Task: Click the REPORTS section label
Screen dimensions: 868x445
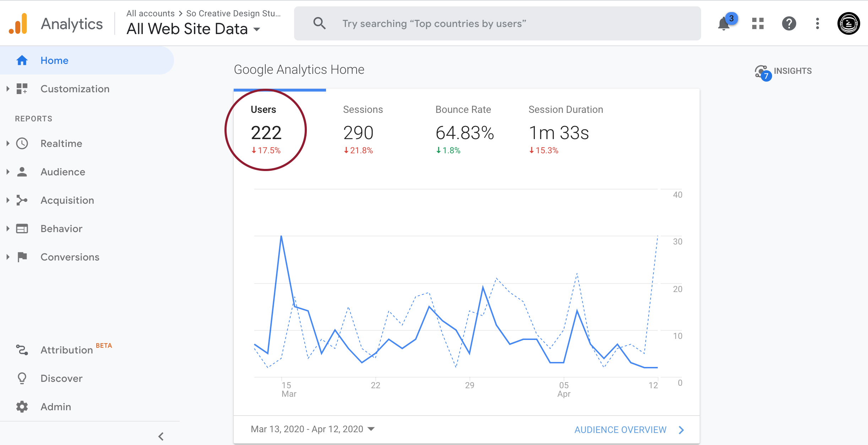Action: tap(34, 119)
